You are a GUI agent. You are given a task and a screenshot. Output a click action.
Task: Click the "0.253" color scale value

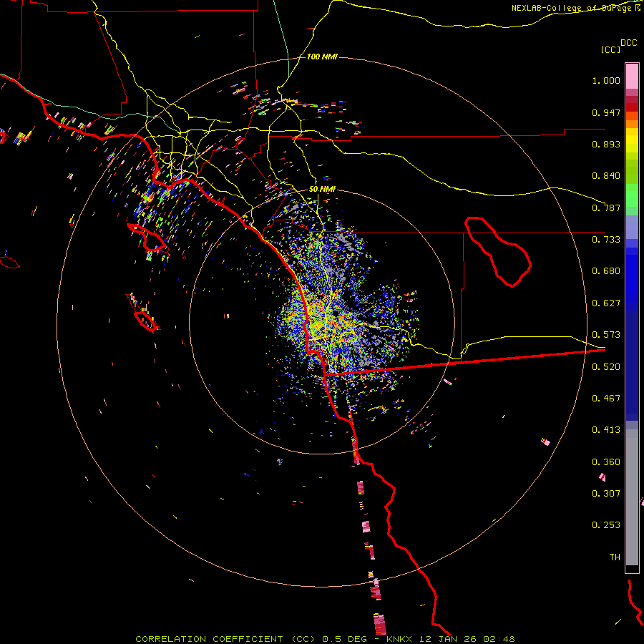(606, 525)
